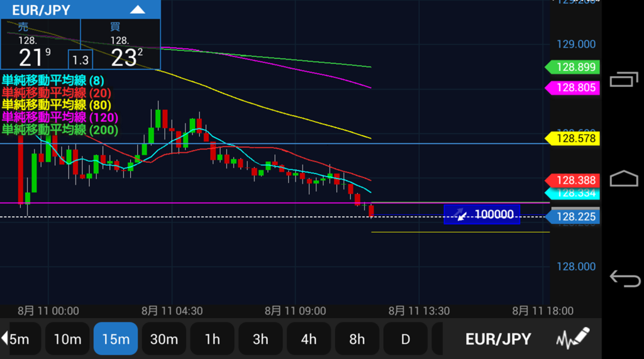
Task: Click the moving average (200) legend
Action: pyautogui.click(x=60, y=130)
